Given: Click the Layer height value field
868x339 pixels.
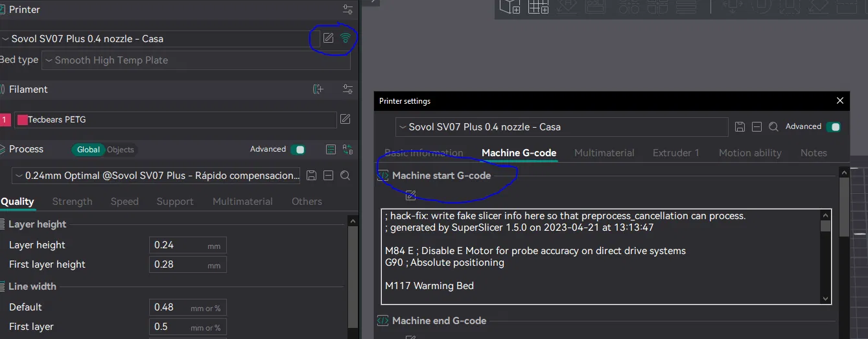Looking at the screenshot, I should (188, 246).
